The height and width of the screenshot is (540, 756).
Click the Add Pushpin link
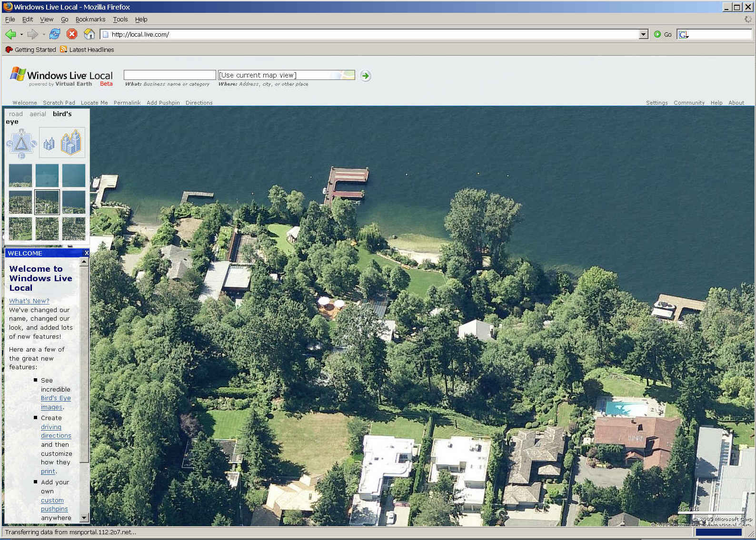click(163, 103)
